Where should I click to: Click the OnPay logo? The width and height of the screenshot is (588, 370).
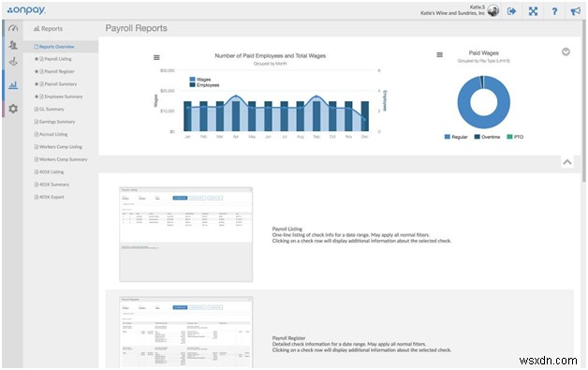tap(26, 10)
